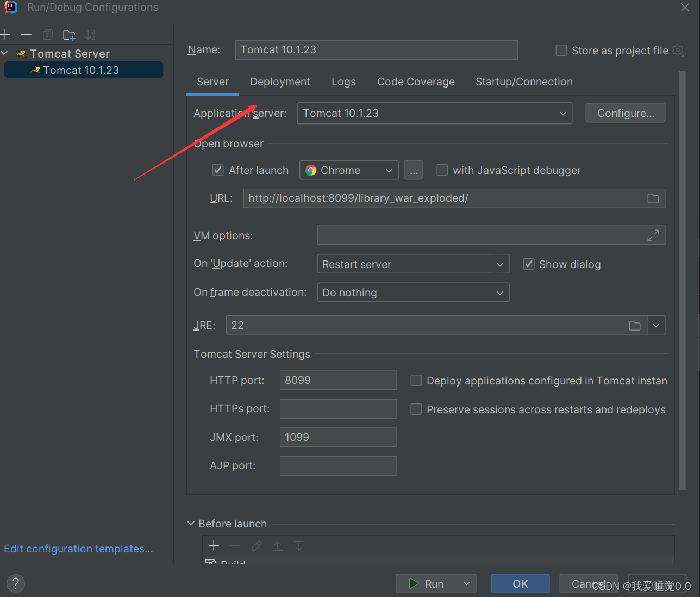Open the On frame deactivation dropdown
This screenshot has width=700, height=597.
coord(413,293)
